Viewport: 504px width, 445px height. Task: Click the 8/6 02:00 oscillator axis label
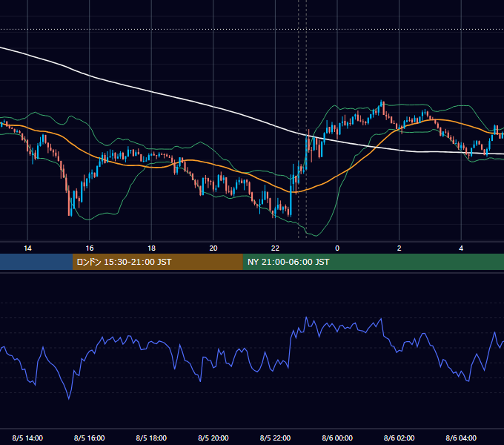pos(399,438)
